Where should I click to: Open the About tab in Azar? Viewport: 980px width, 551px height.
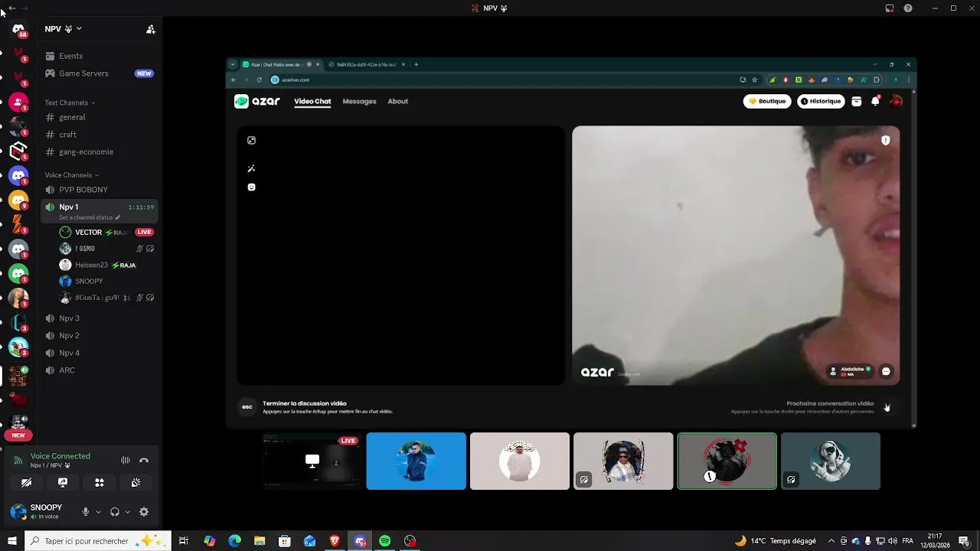pyautogui.click(x=397, y=101)
